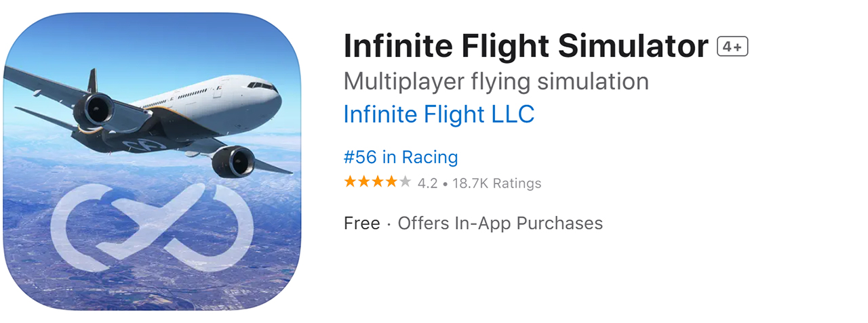Click the airplane's right engine in the icon
This screenshot has width=868, height=323.
pos(234,162)
